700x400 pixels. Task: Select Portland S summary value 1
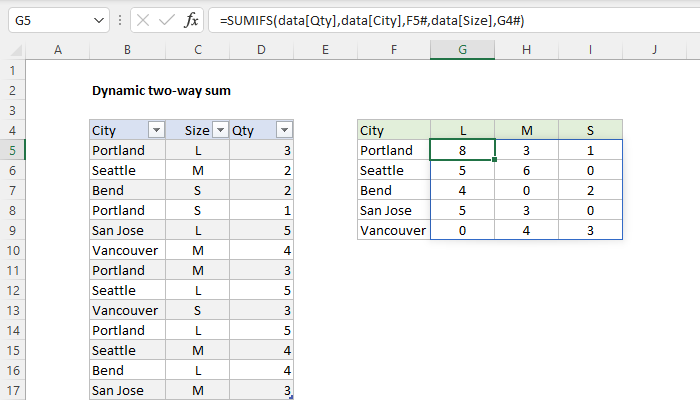point(590,150)
